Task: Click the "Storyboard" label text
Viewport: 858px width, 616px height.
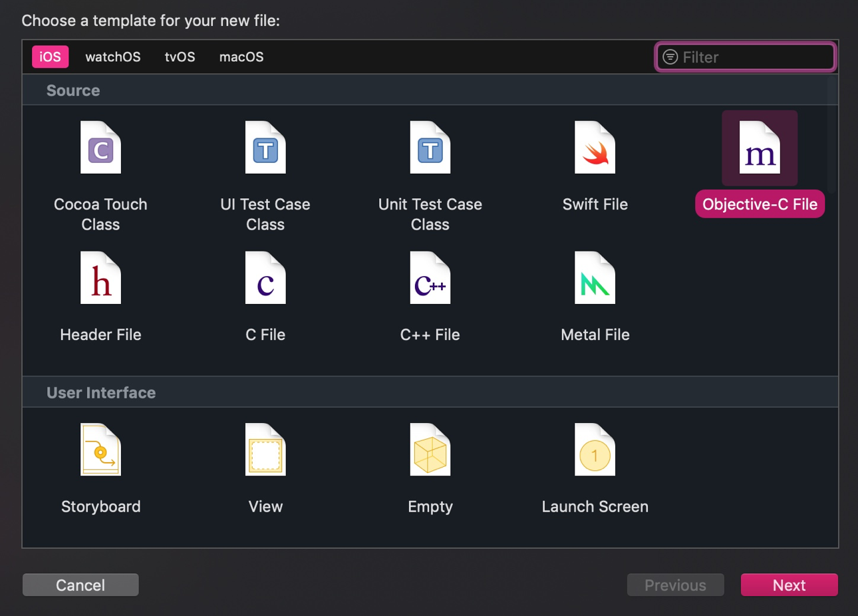Action: [x=100, y=506]
